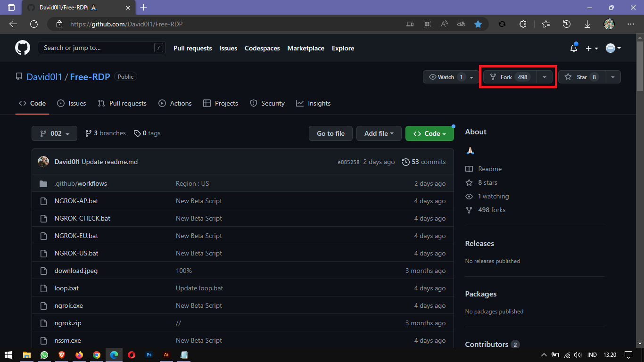This screenshot has width=644, height=362.
Task: Click the Go to file button
Action: [x=330, y=133]
